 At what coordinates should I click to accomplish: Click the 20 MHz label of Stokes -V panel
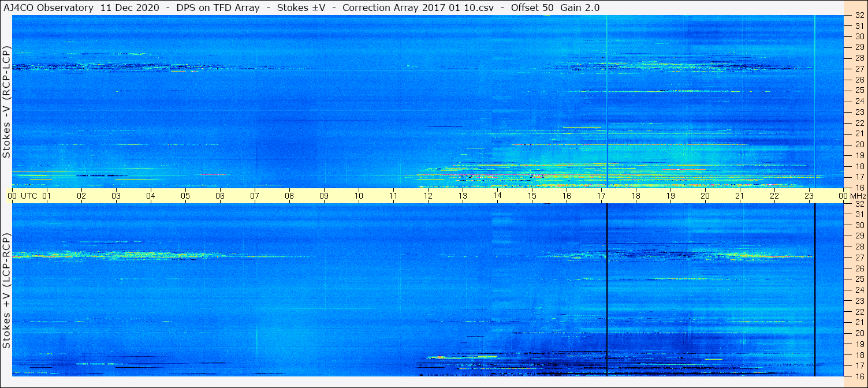coord(859,144)
